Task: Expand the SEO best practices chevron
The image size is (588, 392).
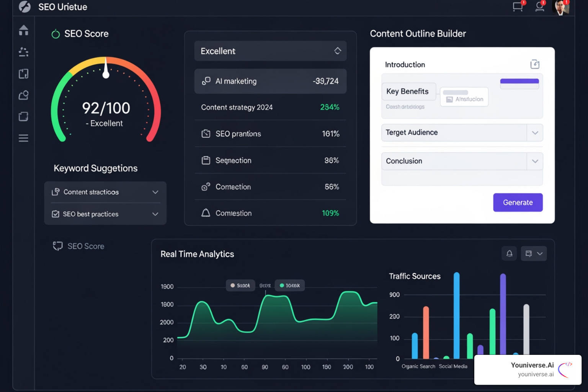Action: (155, 214)
